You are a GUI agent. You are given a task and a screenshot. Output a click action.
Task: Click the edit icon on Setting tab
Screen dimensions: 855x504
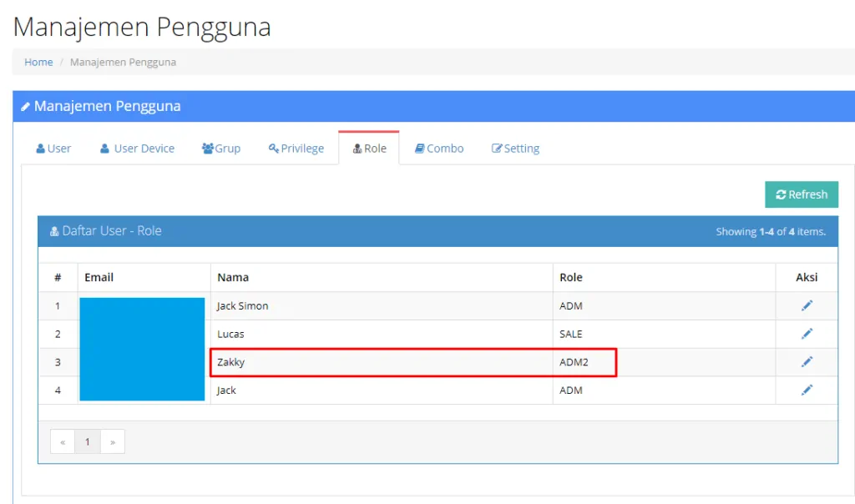(x=497, y=149)
